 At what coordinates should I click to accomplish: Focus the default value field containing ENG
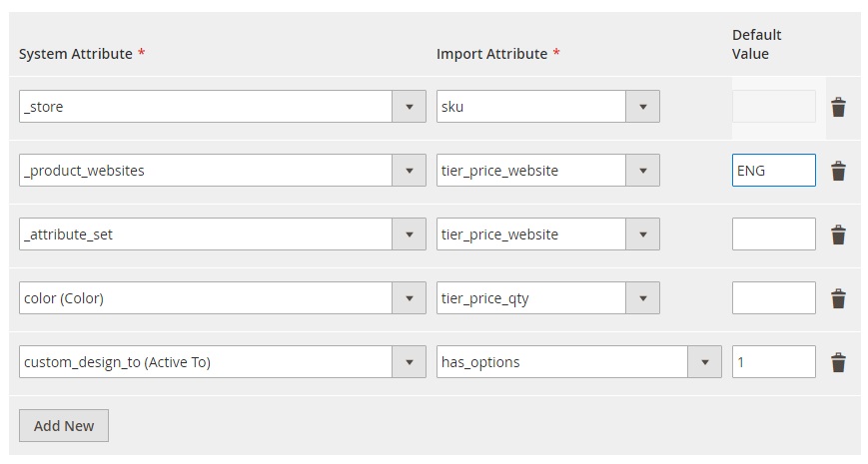click(x=773, y=171)
